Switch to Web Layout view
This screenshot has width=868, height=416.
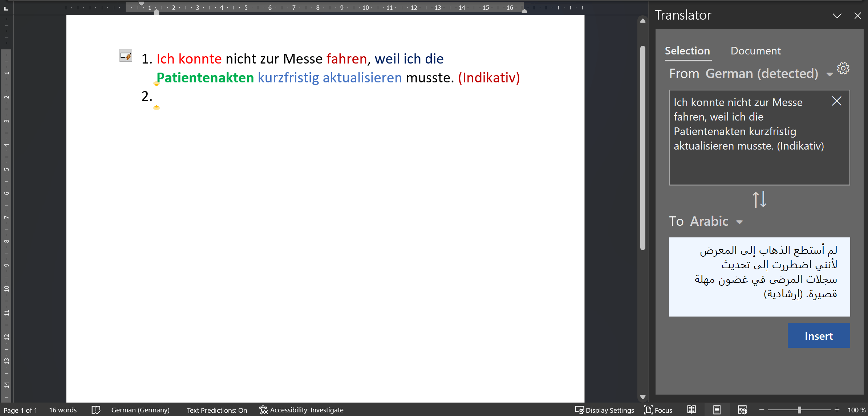(x=742, y=410)
